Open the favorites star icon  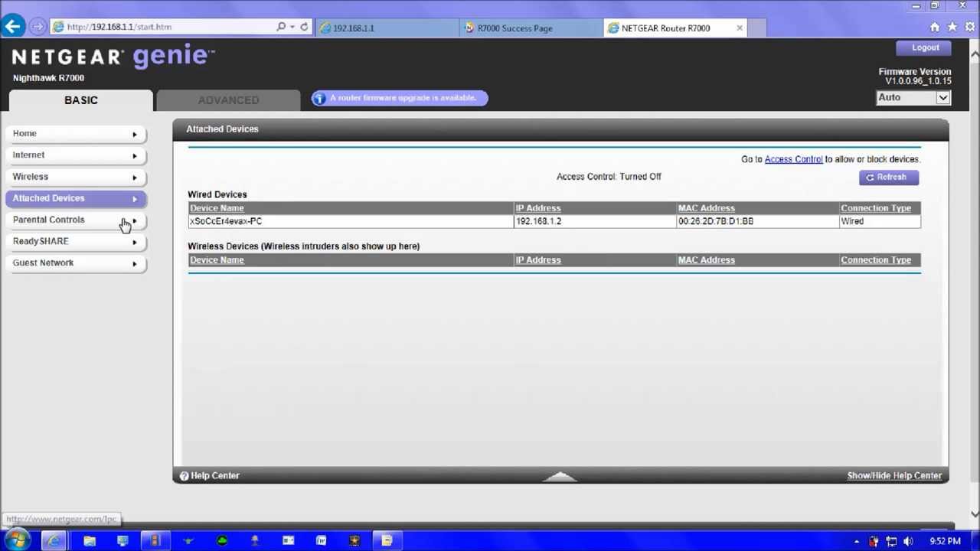[952, 27]
